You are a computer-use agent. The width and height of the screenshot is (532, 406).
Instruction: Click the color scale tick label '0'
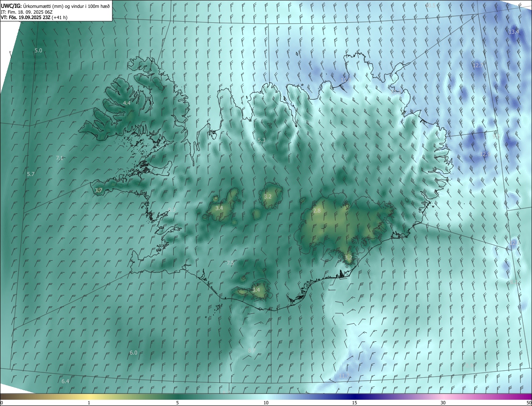click(2, 403)
